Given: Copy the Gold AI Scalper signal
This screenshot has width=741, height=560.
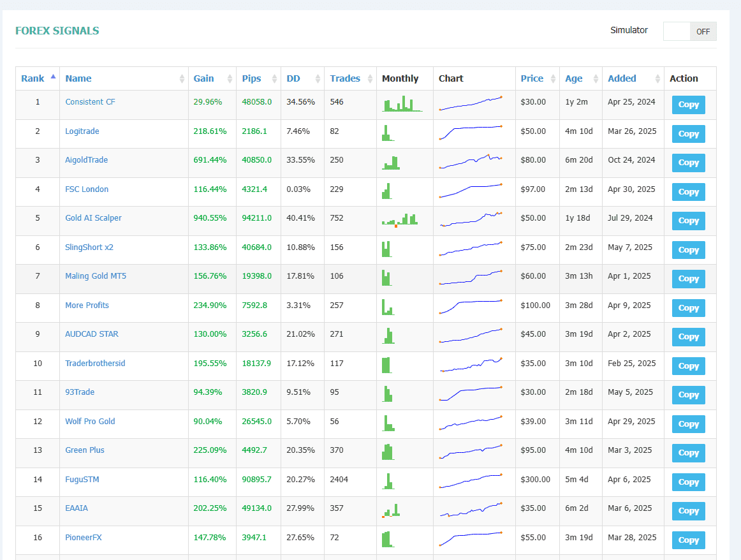Looking at the screenshot, I should pyautogui.click(x=689, y=221).
